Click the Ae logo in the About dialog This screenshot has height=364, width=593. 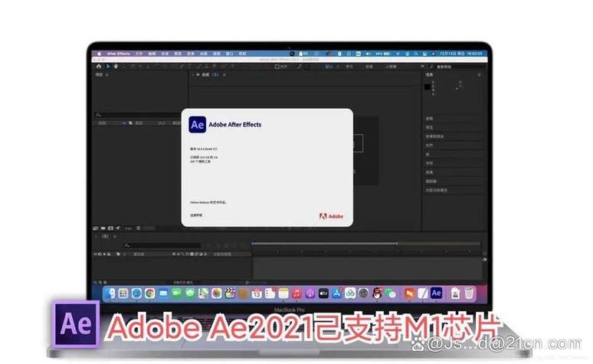point(198,124)
